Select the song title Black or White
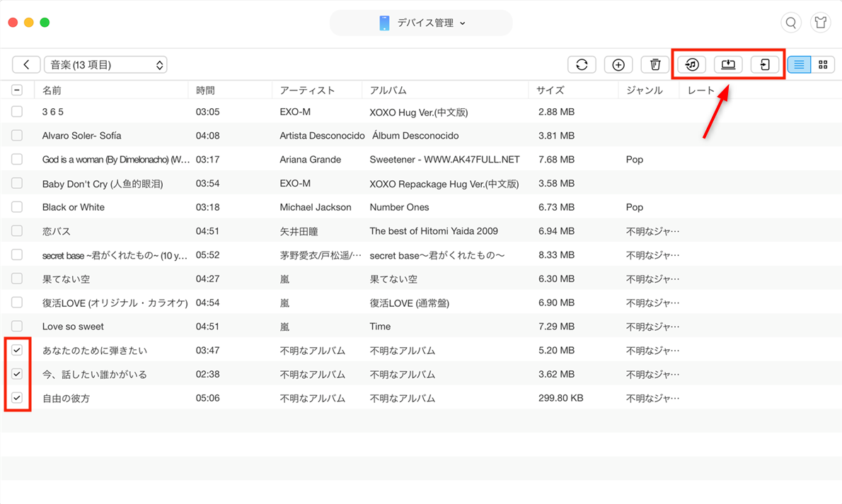Image resolution: width=842 pixels, height=504 pixels. (x=74, y=207)
